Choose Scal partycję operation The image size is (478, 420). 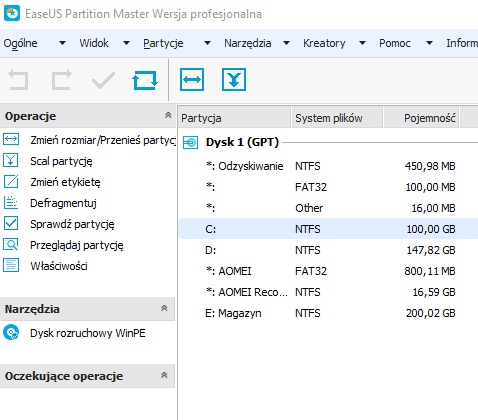point(61,161)
